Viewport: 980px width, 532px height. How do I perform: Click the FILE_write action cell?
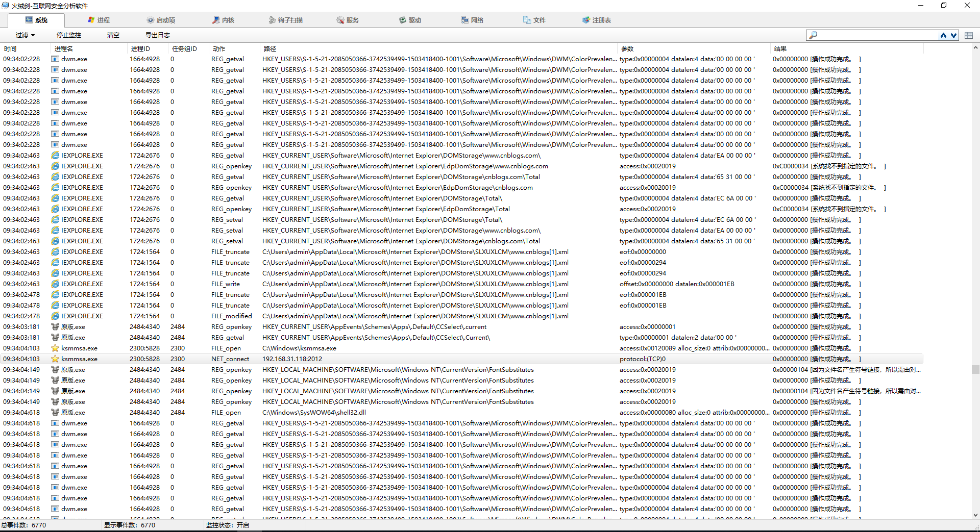226,284
